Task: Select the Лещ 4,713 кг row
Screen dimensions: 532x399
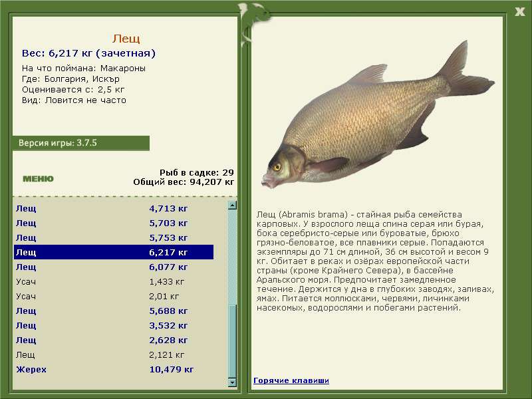Action: point(114,208)
